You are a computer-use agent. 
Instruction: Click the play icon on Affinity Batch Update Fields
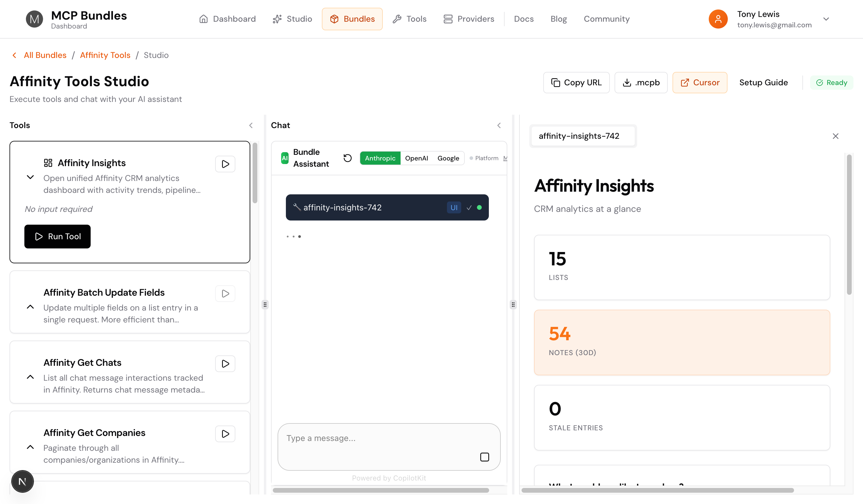[225, 293]
